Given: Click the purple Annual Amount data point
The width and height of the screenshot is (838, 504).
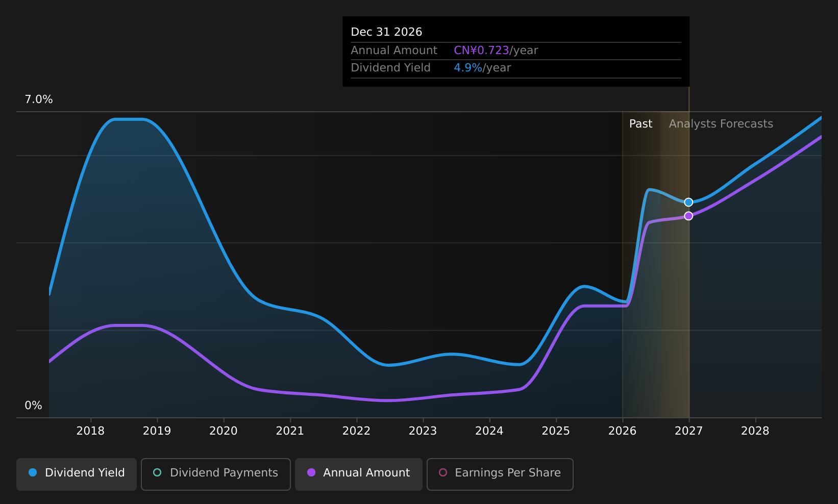Looking at the screenshot, I should pyautogui.click(x=688, y=216).
